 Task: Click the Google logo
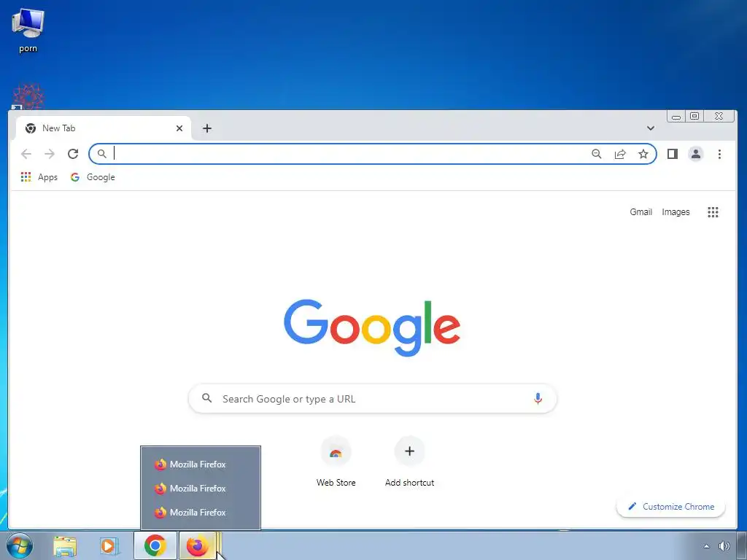(x=372, y=327)
